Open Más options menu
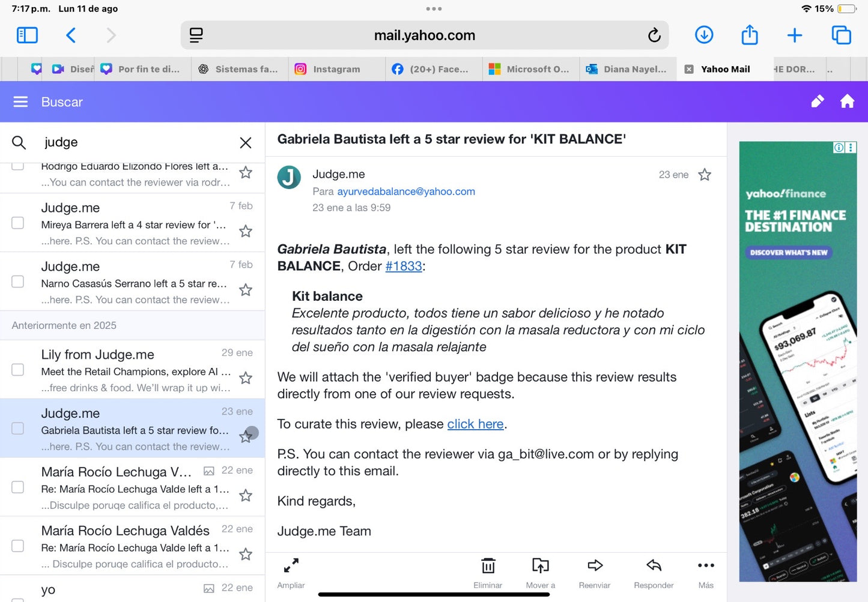Screen dimensions: 868x602 tap(706, 573)
